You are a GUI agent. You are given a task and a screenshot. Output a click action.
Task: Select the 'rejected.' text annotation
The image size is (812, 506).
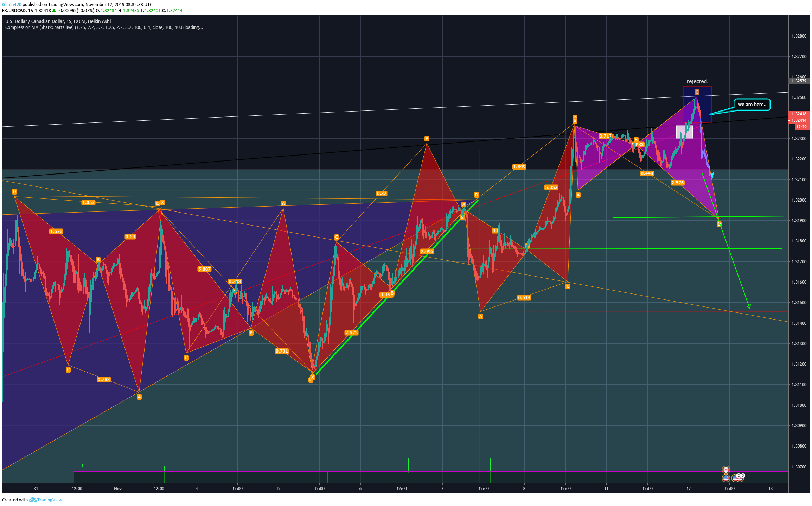(697, 81)
